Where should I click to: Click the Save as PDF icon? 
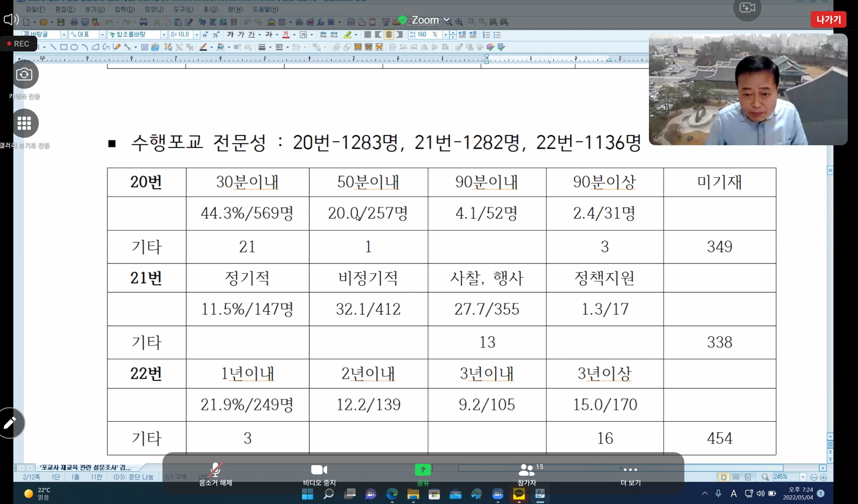click(x=96, y=22)
